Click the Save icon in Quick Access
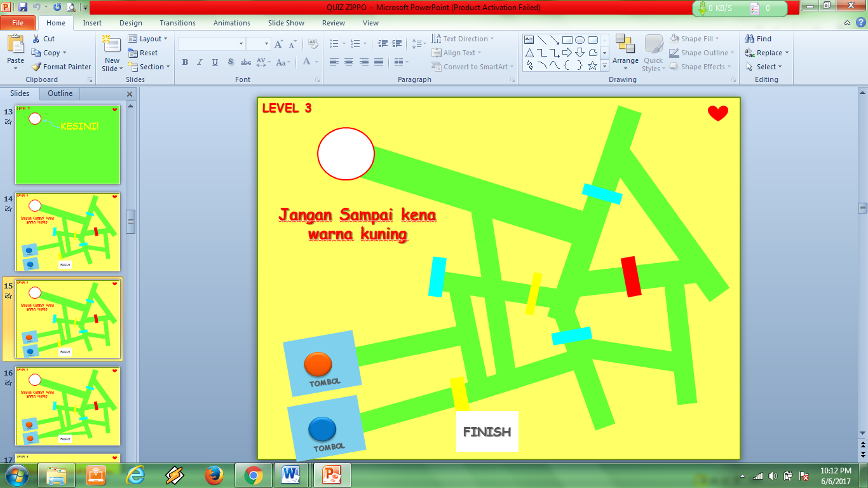The height and width of the screenshot is (488, 868). 24,8
